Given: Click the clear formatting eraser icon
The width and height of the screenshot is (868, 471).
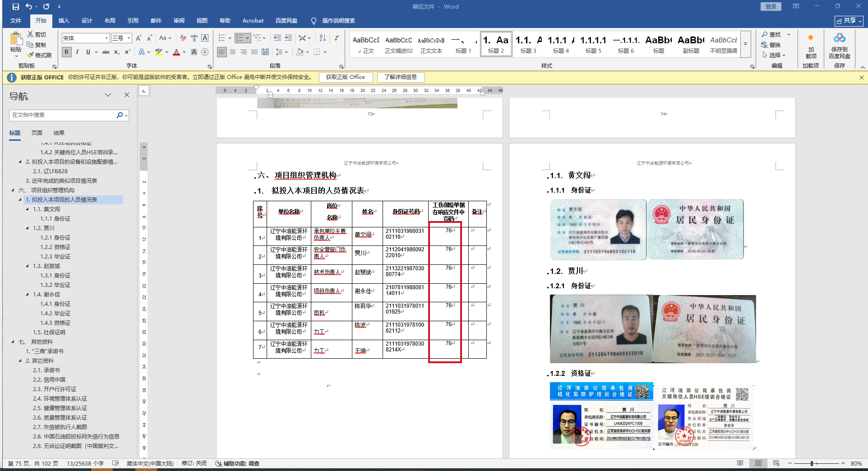Looking at the screenshot, I should coord(183,38).
